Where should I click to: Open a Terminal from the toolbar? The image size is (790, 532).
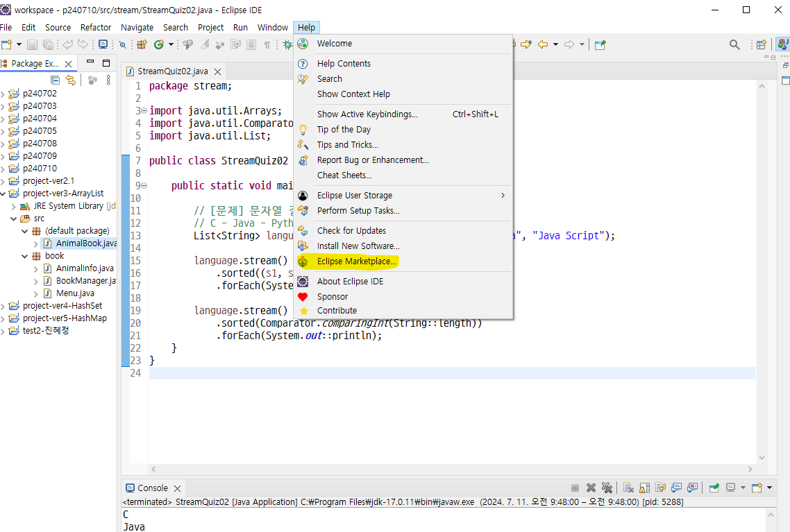[103, 44]
